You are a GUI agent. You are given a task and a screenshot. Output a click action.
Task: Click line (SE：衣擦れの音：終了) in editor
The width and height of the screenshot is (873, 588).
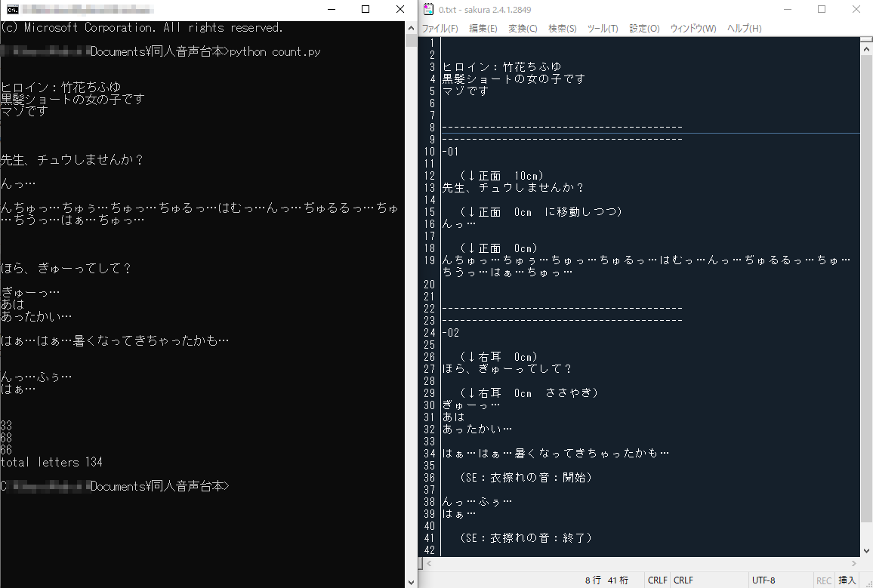click(526, 538)
